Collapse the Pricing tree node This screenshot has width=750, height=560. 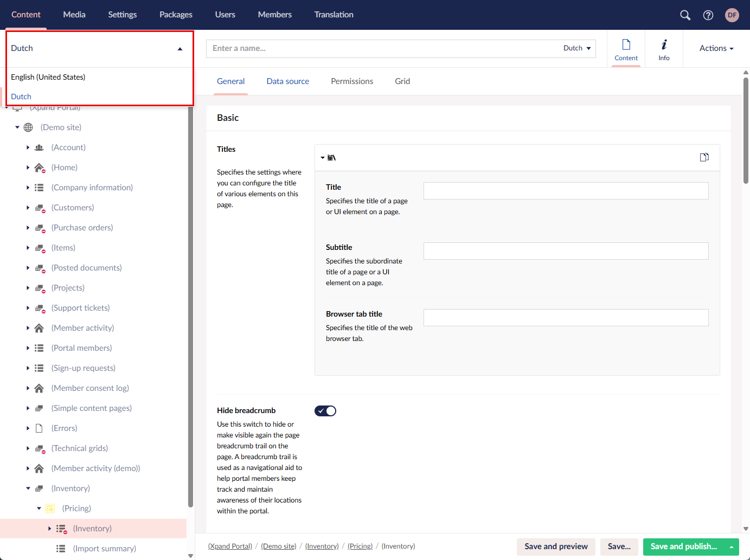pyautogui.click(x=39, y=508)
